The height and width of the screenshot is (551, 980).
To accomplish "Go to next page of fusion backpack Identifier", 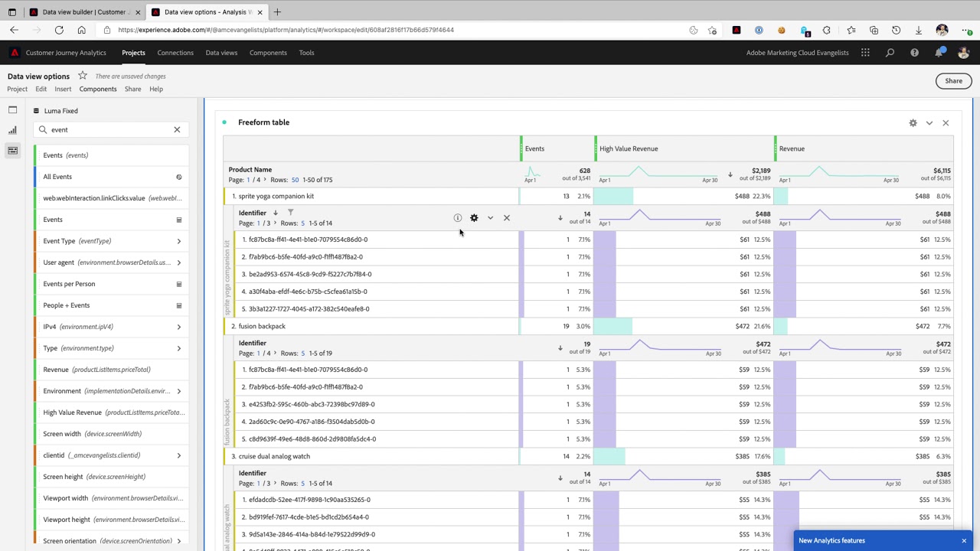I will tap(275, 354).
